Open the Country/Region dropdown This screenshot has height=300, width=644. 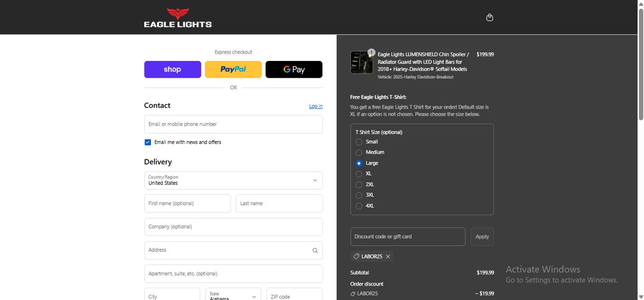click(x=234, y=181)
